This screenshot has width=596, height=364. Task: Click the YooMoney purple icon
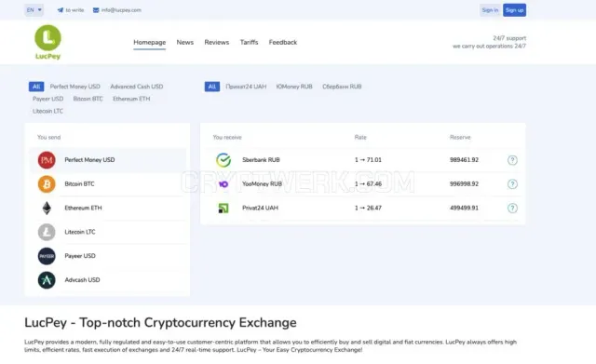(x=223, y=184)
